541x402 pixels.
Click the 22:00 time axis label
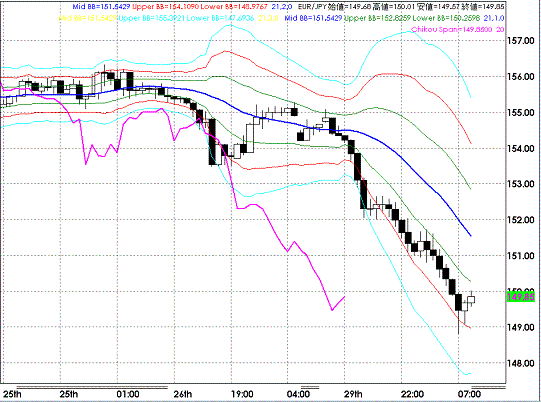click(x=412, y=394)
